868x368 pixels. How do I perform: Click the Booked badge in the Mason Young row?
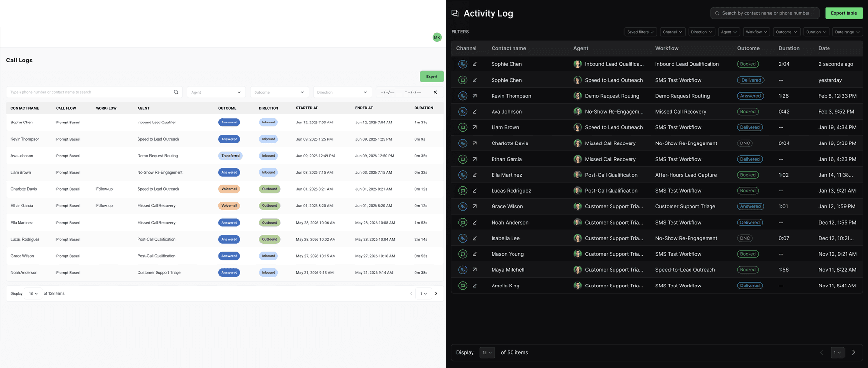click(x=748, y=254)
